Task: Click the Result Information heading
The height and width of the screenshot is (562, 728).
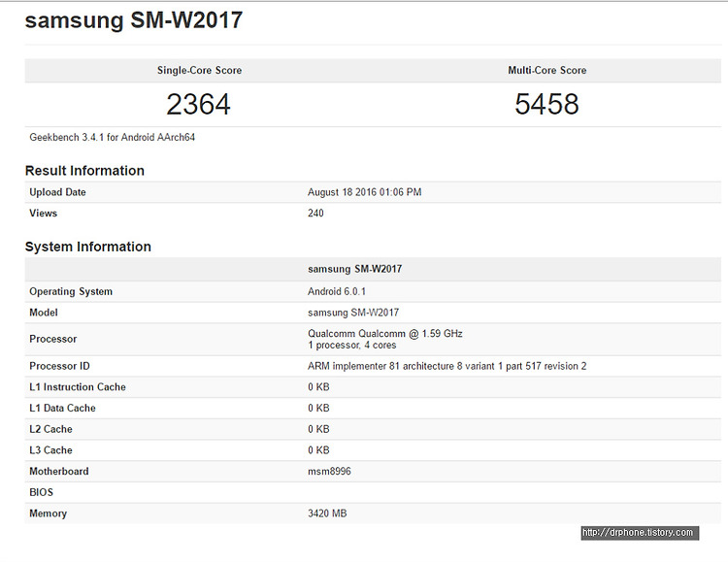Action: (x=84, y=171)
